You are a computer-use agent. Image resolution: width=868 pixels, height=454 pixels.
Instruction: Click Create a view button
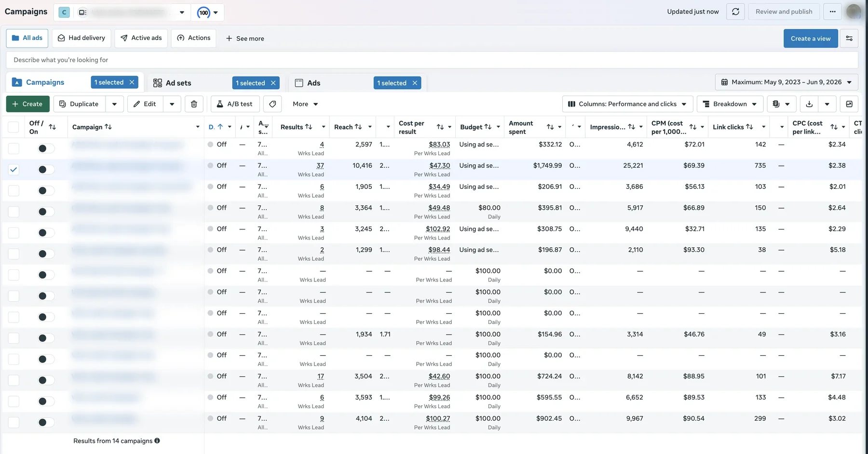(x=811, y=39)
